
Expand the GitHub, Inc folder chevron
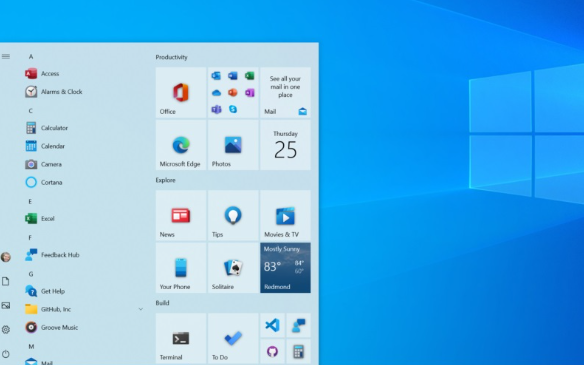140,309
